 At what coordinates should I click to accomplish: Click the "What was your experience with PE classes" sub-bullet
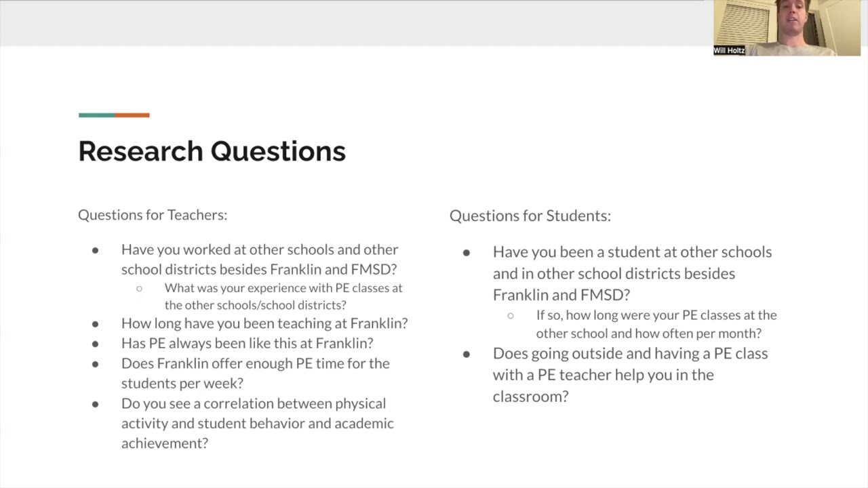tap(283, 296)
